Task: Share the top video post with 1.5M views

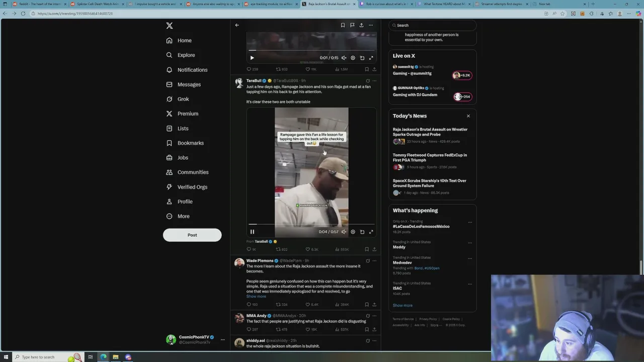Action: coord(374,69)
